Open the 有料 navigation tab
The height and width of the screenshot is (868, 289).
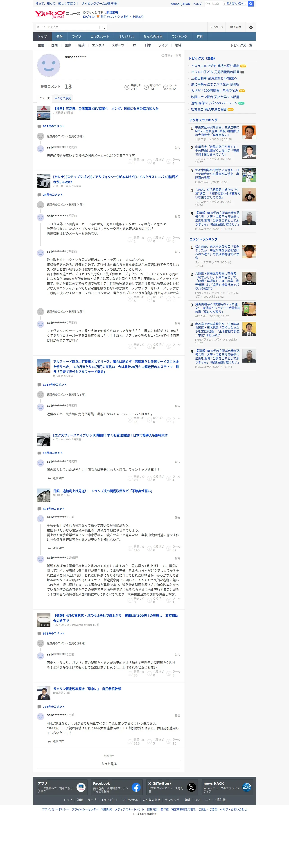(x=199, y=37)
